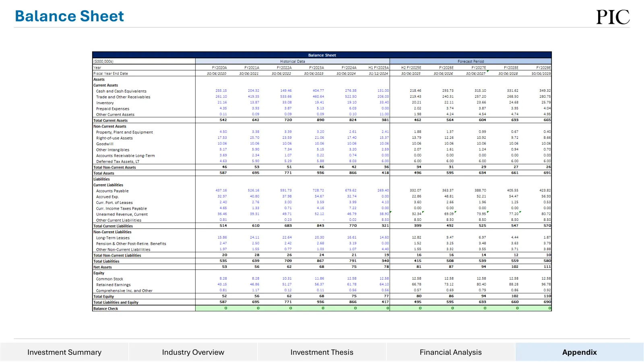Click 'Unearned Revenue, Current' label
The height and width of the screenshot is (362, 644).
click(122, 214)
